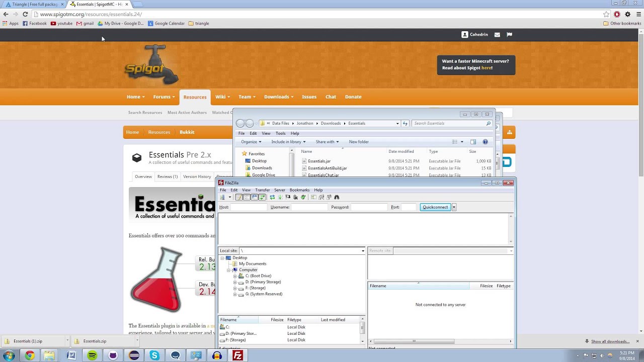Click the Chrome menu icon

pyautogui.click(x=638, y=14)
